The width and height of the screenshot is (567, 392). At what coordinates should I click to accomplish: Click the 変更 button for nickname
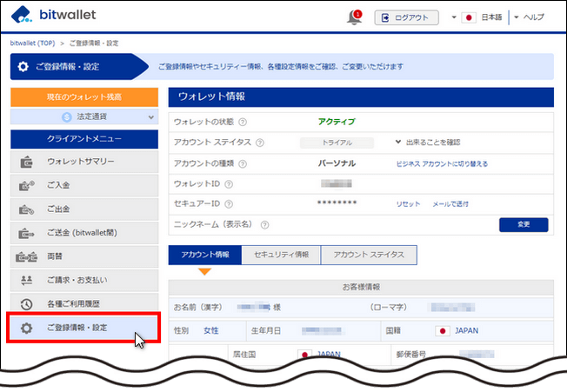point(524,224)
